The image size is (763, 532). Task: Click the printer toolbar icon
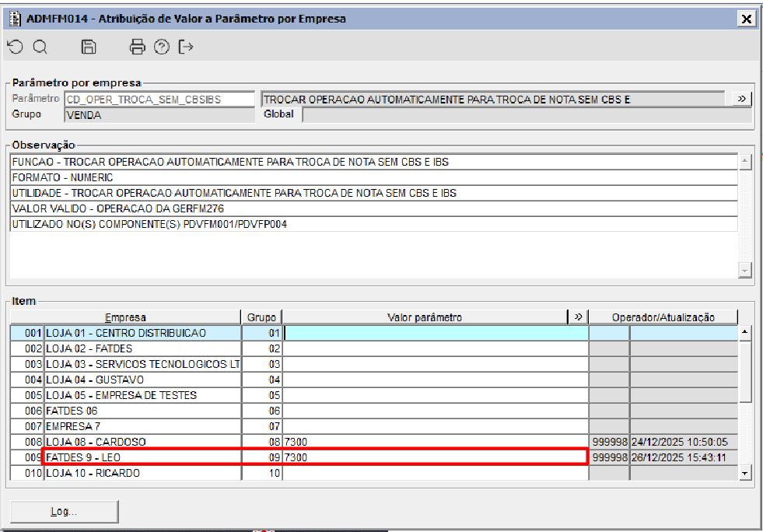(137, 47)
